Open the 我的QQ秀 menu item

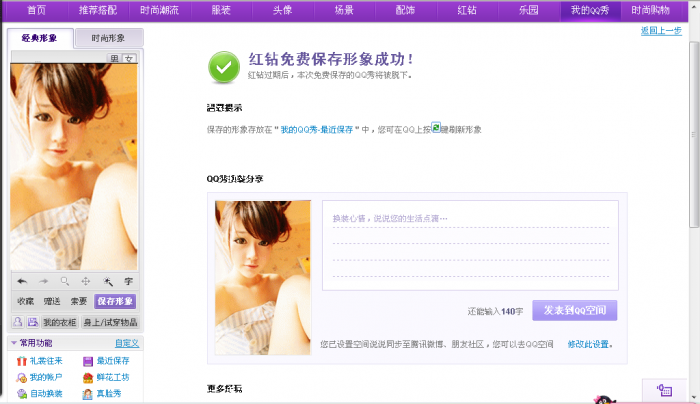click(x=590, y=10)
